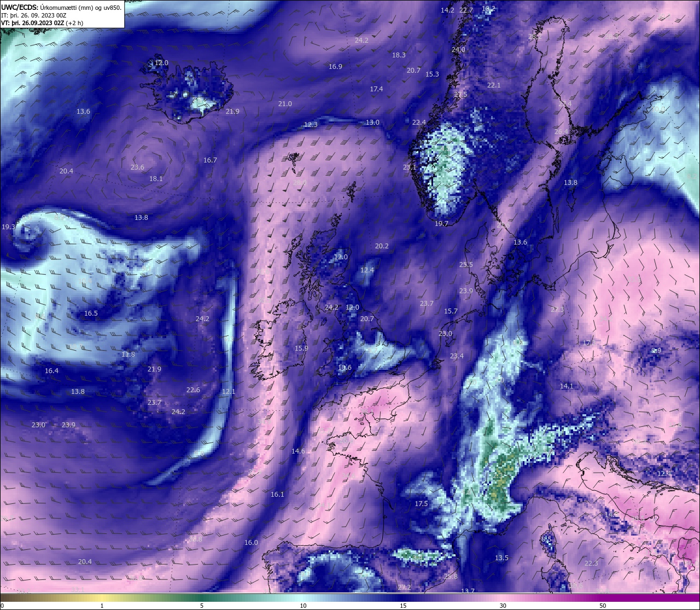Image resolution: width=700 pixels, height=610 pixels.
Task: Click the 16.9 map value
Action: [x=335, y=67]
